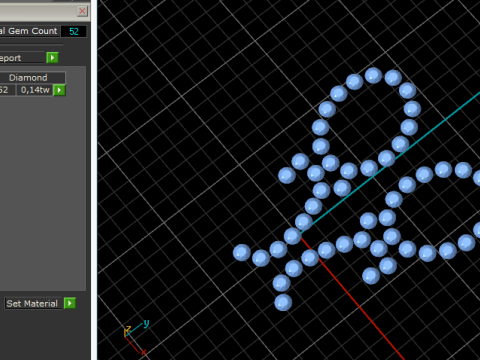Click the Gem Count label
This screenshot has height=360, width=480.
[x=30, y=31]
